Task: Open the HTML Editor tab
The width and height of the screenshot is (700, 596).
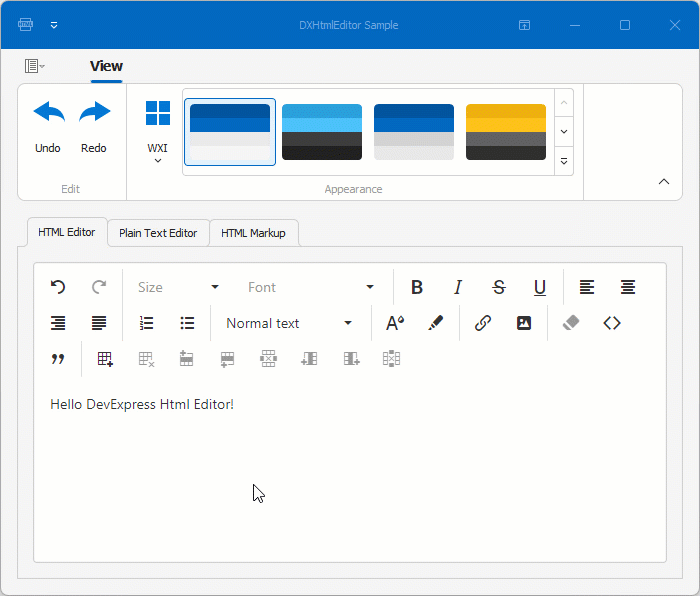Action: tap(67, 232)
